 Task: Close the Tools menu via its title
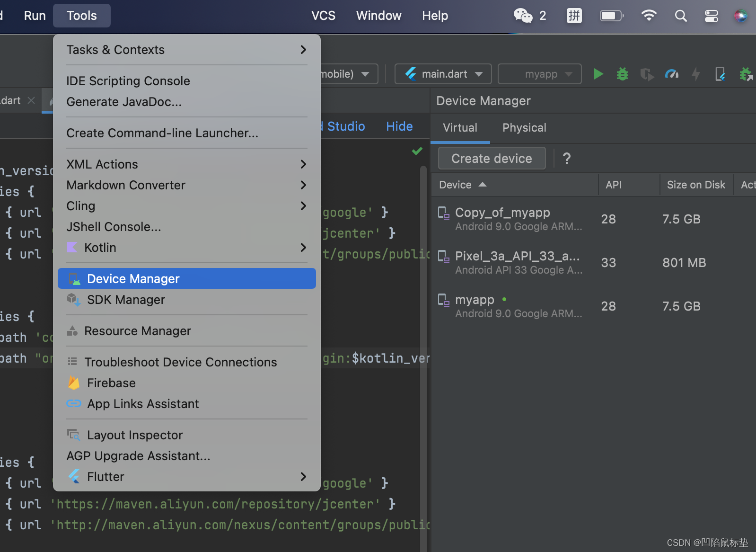tap(82, 16)
